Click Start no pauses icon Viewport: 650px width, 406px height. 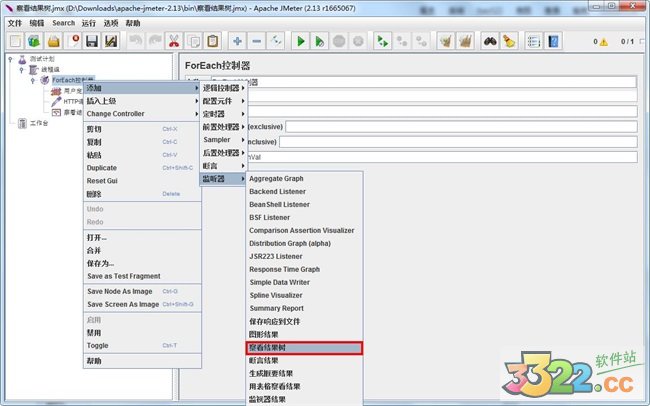pos(320,41)
